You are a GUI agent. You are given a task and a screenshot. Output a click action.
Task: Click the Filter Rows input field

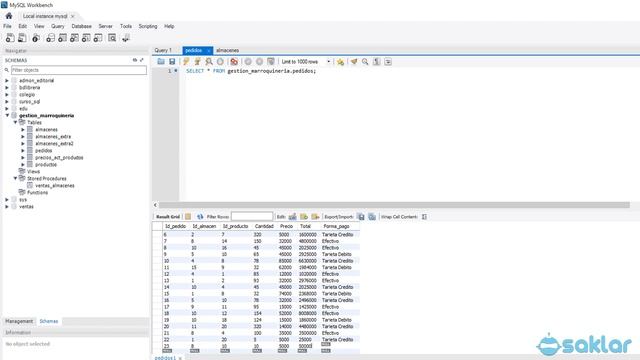point(252,216)
